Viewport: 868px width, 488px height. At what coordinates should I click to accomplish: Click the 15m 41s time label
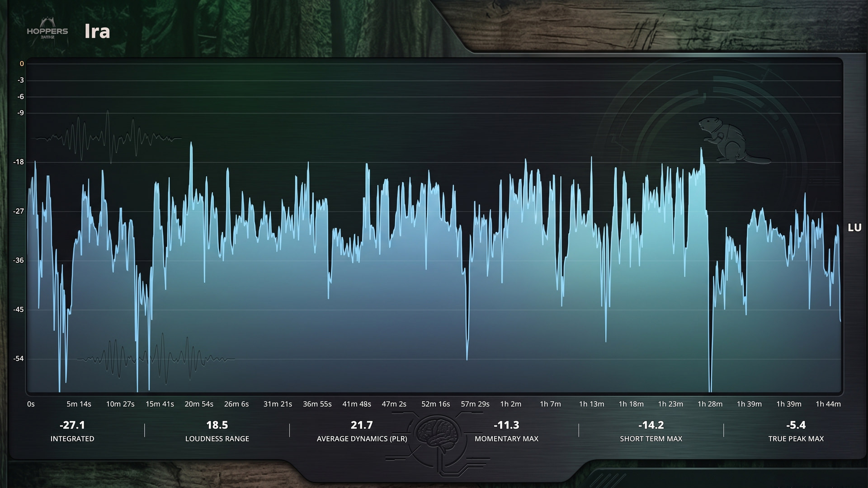(160, 404)
